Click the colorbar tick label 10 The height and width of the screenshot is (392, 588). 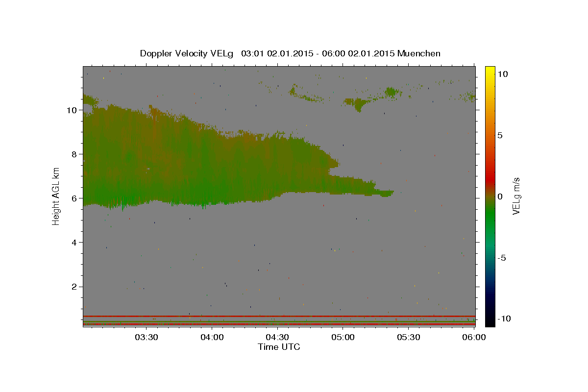pos(503,74)
